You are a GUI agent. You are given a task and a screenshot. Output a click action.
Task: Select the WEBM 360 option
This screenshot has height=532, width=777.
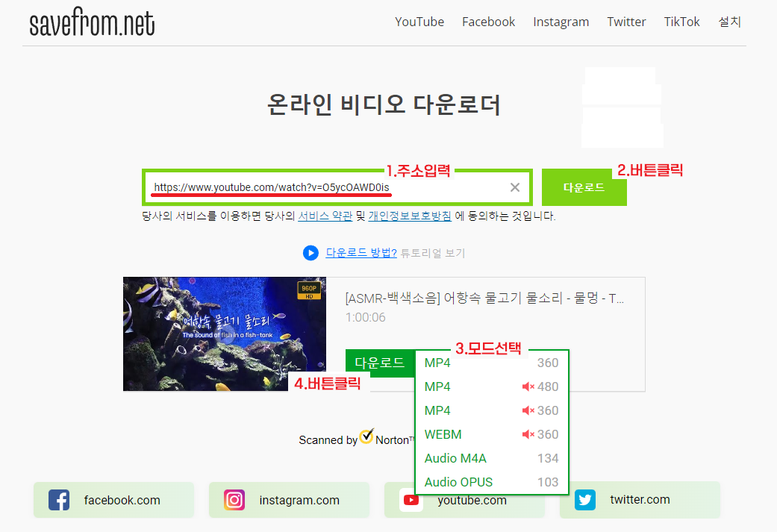click(492, 434)
